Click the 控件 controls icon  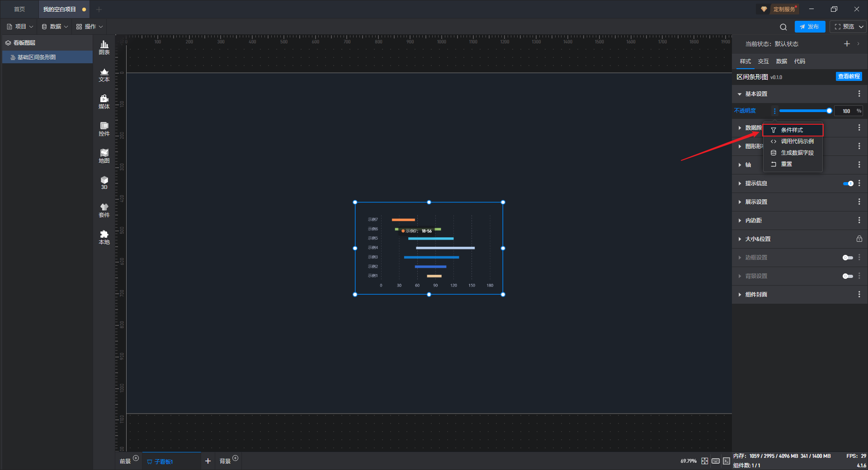point(104,129)
